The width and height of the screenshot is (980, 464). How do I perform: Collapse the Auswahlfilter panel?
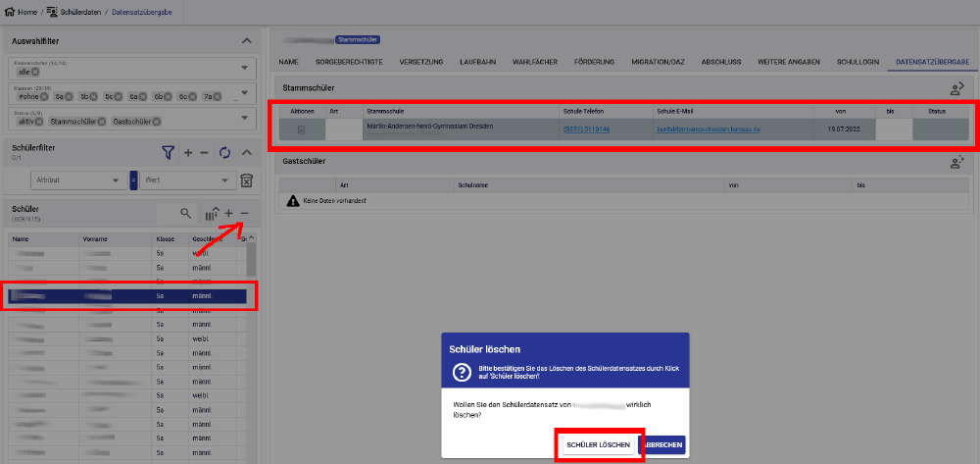pyautogui.click(x=246, y=40)
